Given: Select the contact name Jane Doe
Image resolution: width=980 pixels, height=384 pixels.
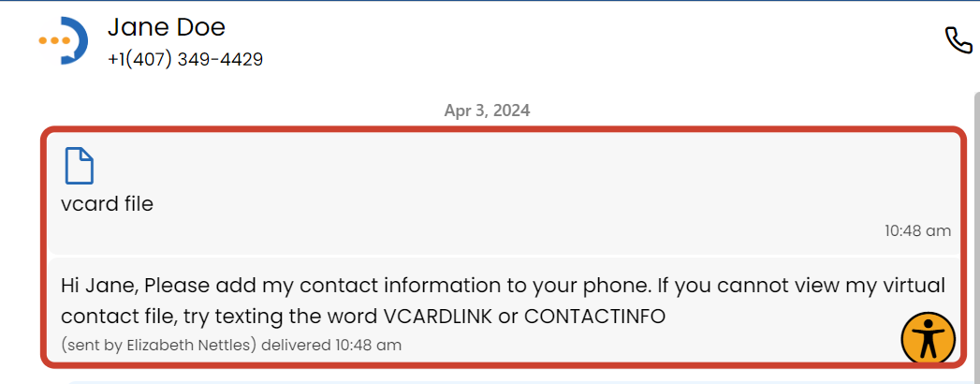Looking at the screenshot, I should pyautogui.click(x=166, y=27).
